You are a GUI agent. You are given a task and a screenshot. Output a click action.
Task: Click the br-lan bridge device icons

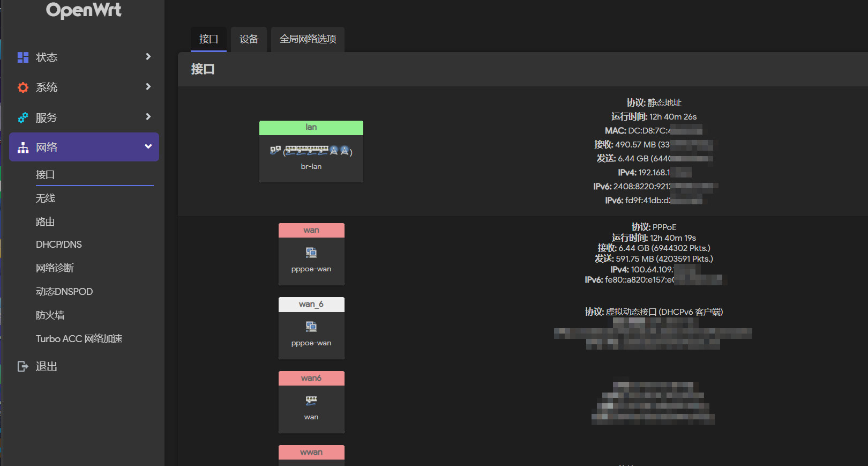coord(311,151)
